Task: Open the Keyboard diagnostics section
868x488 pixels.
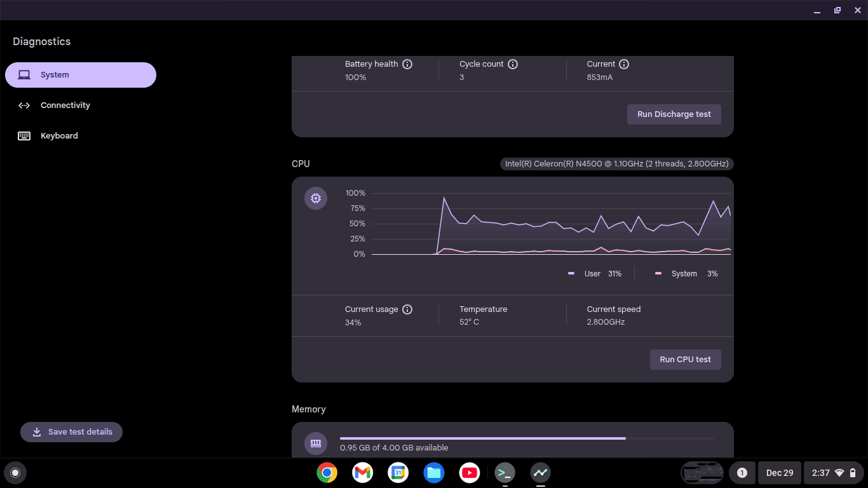Action: click(59, 136)
